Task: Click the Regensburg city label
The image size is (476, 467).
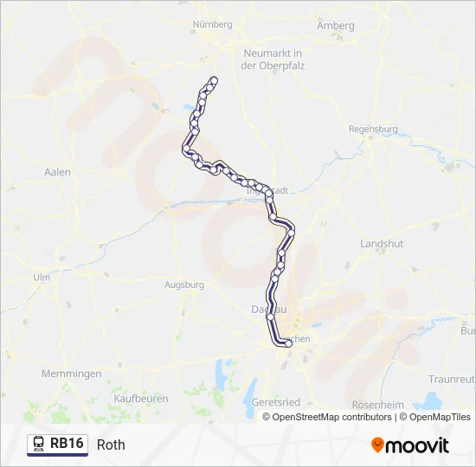Action: point(373,129)
